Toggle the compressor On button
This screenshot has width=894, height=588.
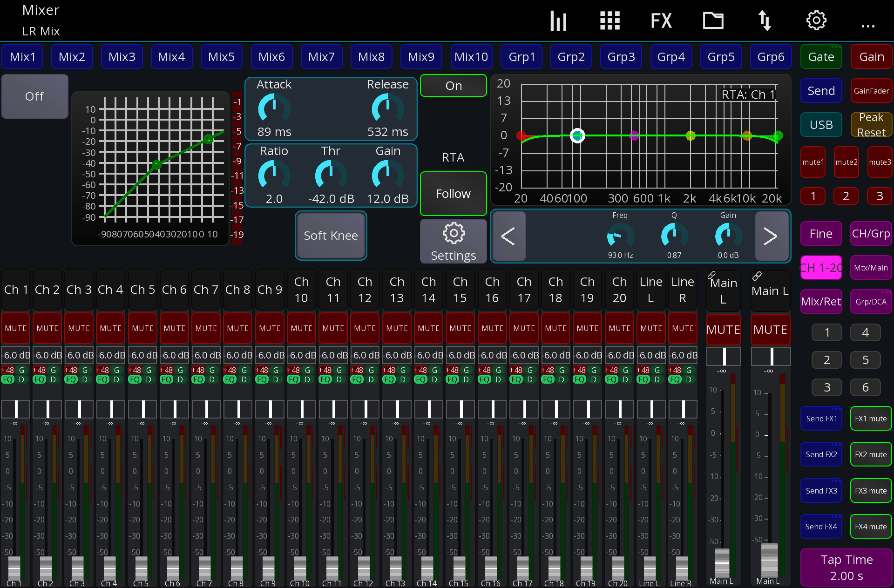pyautogui.click(x=453, y=85)
